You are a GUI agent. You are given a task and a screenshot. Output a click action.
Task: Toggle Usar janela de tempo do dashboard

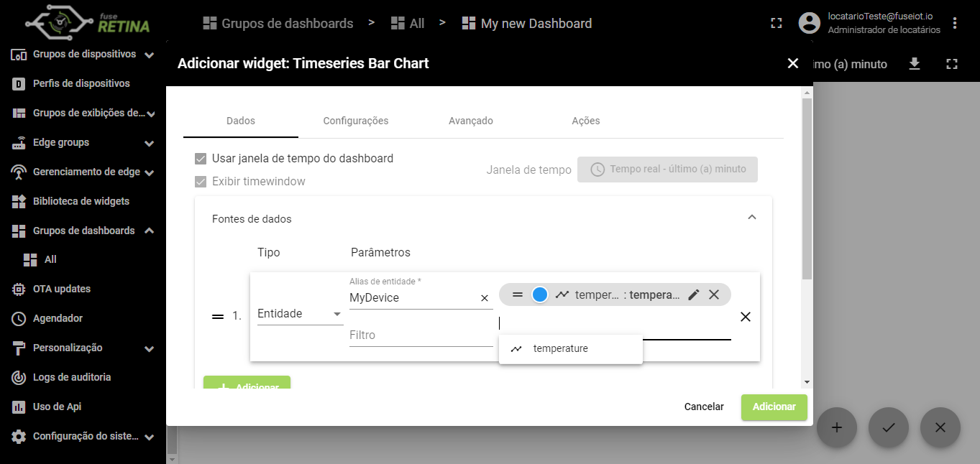[x=201, y=159]
